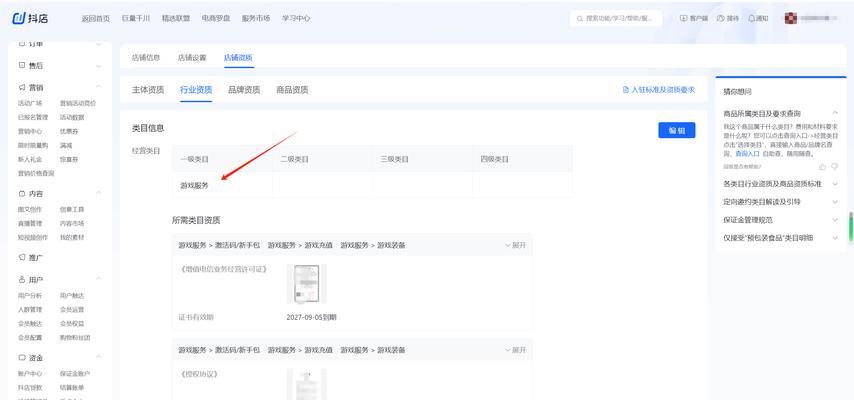This screenshot has width=854, height=400.
Task: Focus the top search input field
Action: tap(617, 19)
